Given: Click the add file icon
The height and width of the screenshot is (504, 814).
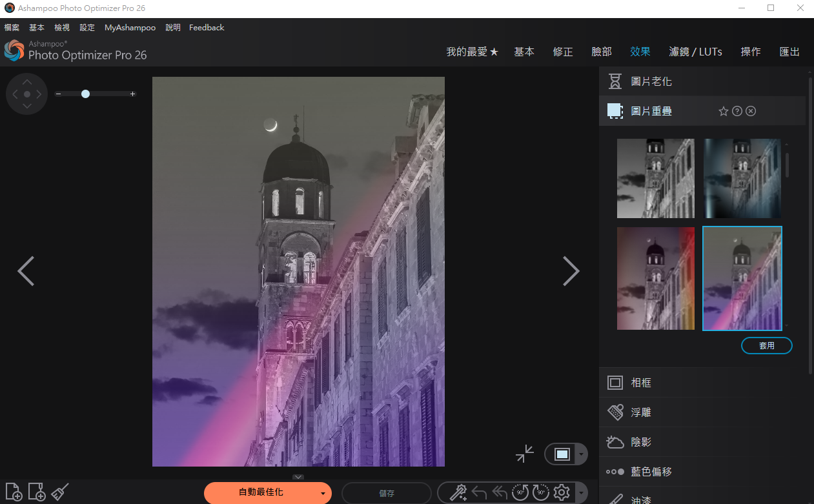Looking at the screenshot, I should tap(14, 492).
